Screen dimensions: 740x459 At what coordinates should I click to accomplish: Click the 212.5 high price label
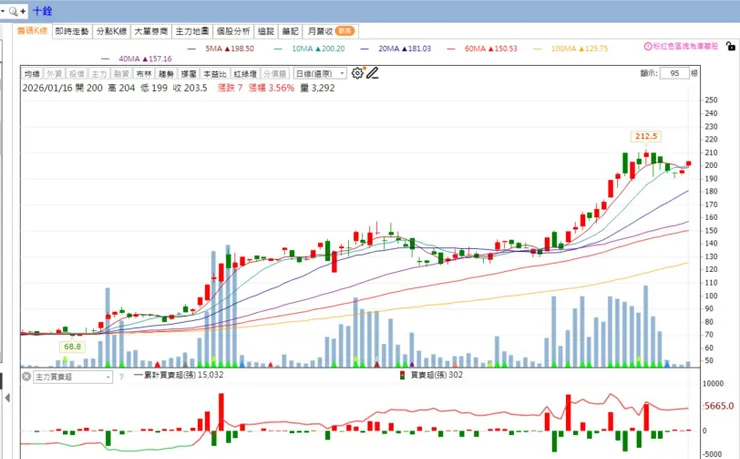pyautogui.click(x=646, y=136)
